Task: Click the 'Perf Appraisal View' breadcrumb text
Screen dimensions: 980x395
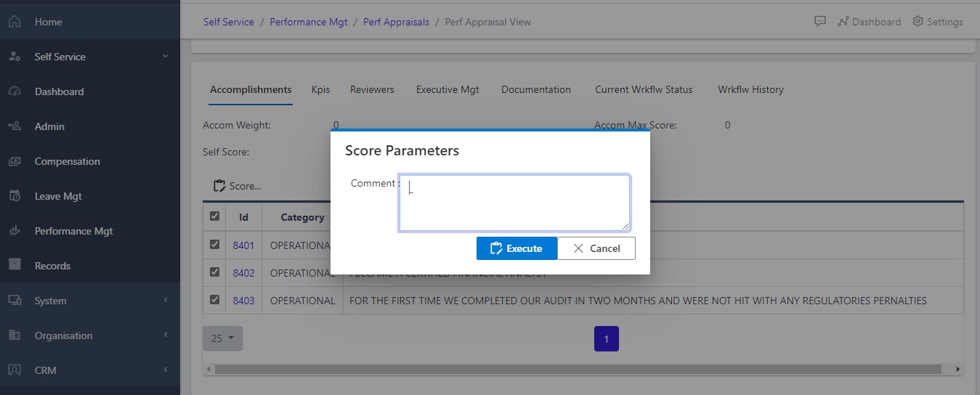Action: coord(487,22)
